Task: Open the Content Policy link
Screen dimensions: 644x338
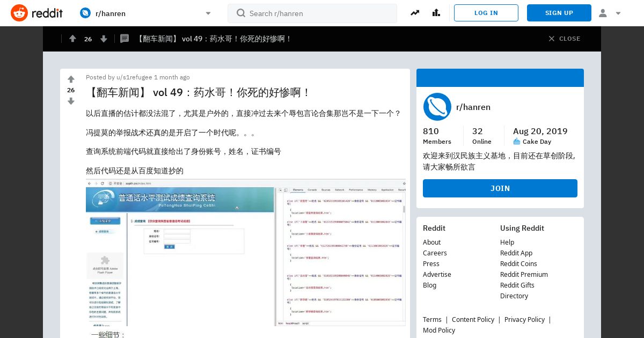Action: pos(473,319)
